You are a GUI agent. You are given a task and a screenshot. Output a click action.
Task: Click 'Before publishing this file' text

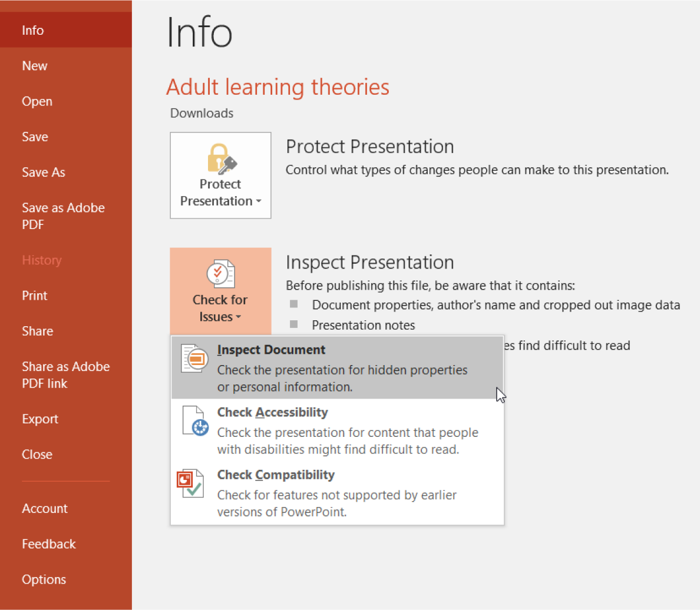(430, 286)
